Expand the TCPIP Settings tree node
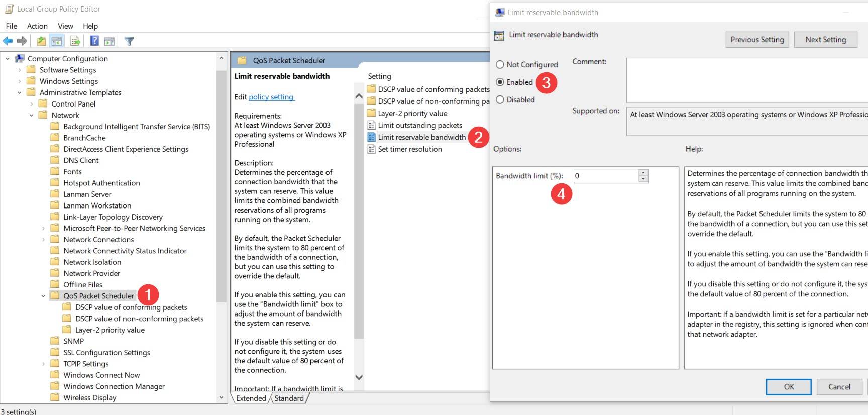Image resolution: width=868 pixels, height=415 pixels. (x=43, y=364)
